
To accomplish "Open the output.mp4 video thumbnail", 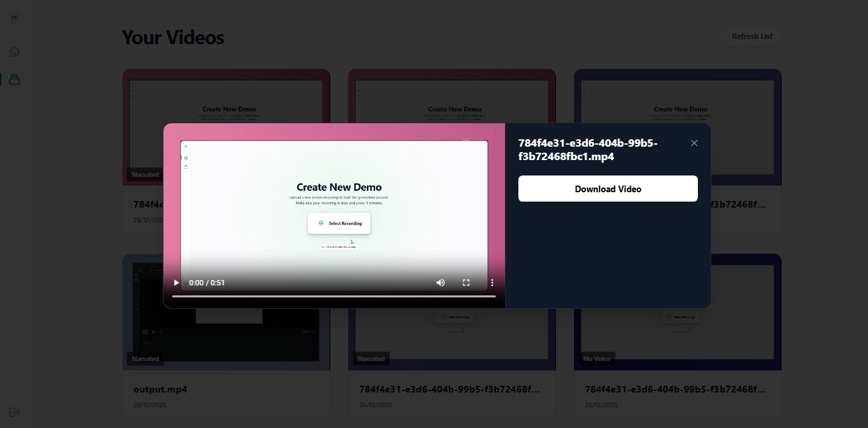I will pos(226,312).
